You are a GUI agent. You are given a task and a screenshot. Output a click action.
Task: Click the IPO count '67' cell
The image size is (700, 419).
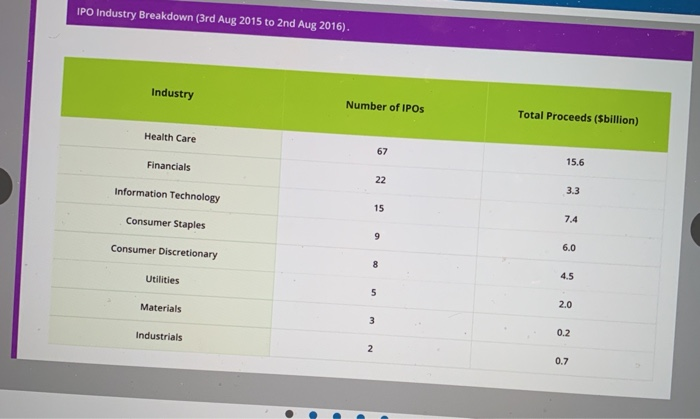(x=382, y=151)
